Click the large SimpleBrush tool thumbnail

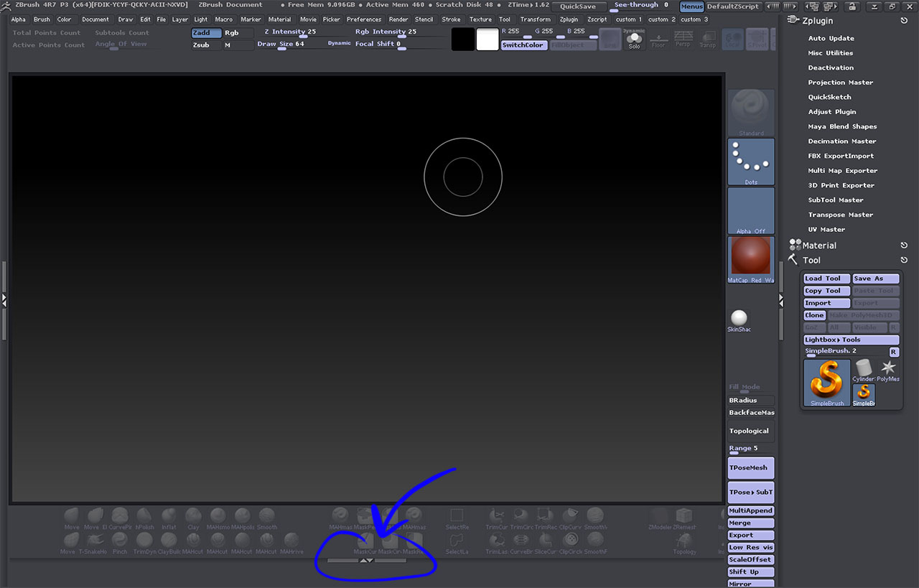826,382
